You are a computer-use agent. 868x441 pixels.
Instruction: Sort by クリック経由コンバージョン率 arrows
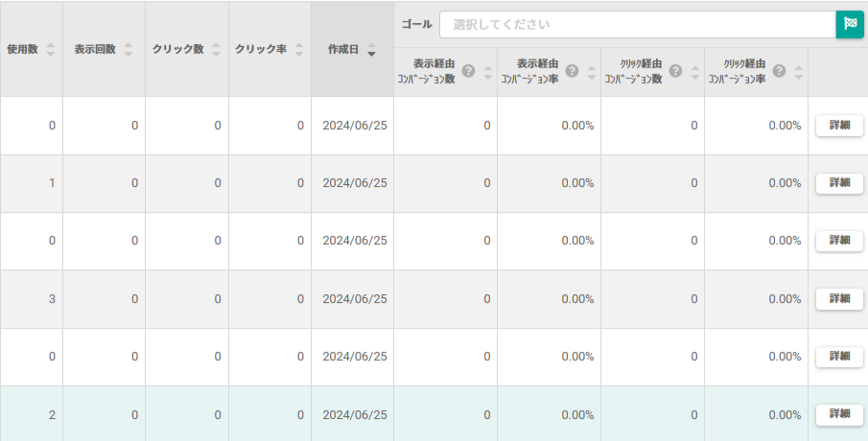point(799,72)
